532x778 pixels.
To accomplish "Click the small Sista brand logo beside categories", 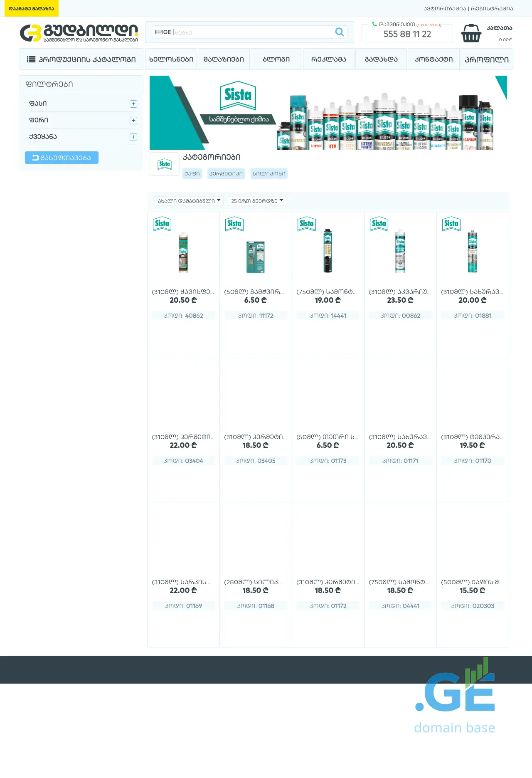I will pos(165,164).
